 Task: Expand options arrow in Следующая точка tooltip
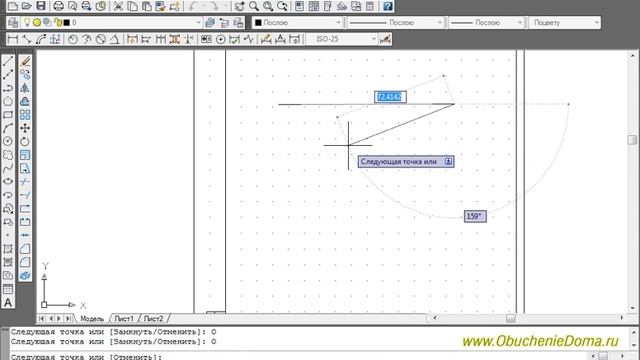point(448,162)
